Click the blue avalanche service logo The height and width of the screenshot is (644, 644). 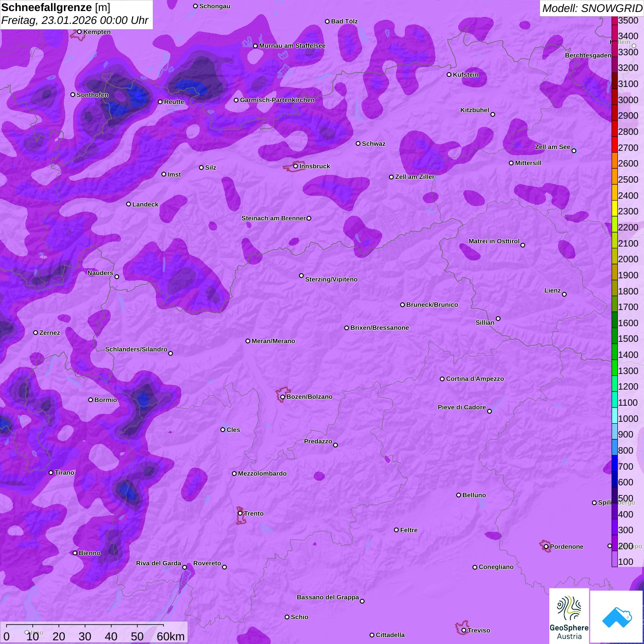pos(616,616)
